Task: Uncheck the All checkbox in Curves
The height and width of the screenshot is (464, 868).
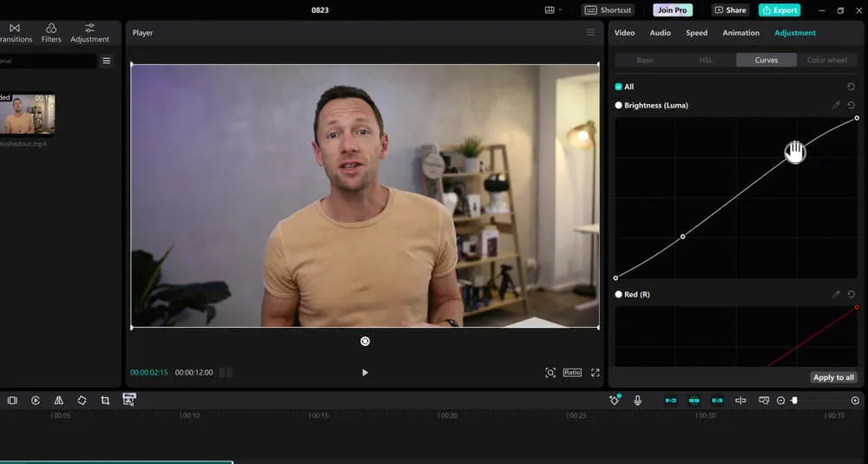Action: [619, 87]
